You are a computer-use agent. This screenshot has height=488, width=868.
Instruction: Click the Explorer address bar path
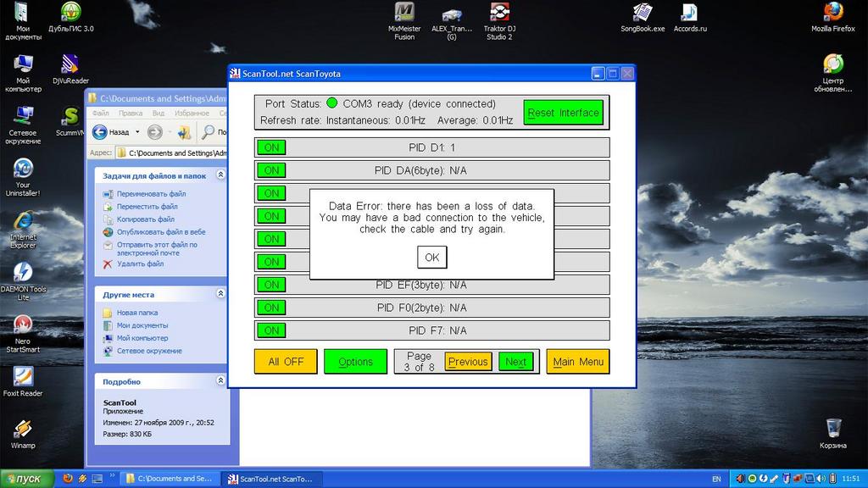click(177, 152)
